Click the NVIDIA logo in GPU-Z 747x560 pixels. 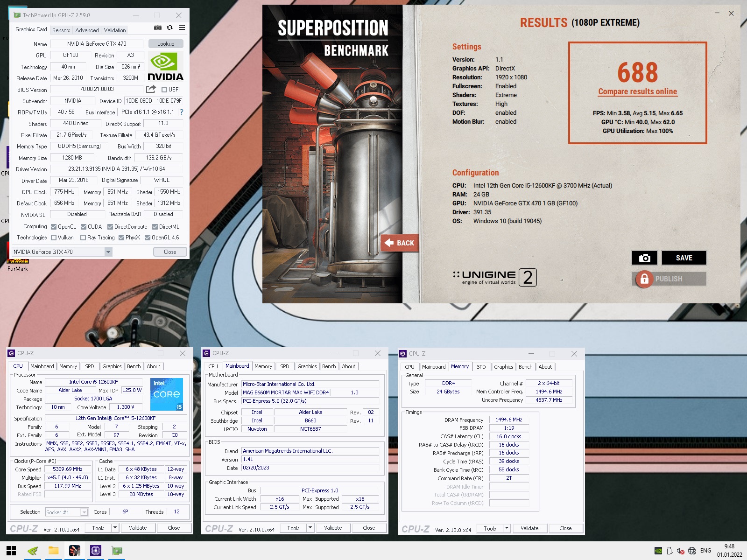(x=165, y=66)
